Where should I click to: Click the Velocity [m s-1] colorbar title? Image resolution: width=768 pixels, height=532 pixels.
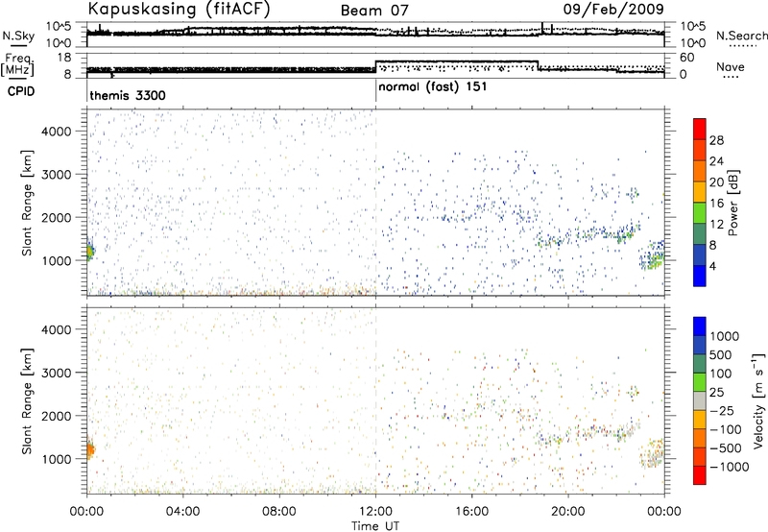pos(758,400)
